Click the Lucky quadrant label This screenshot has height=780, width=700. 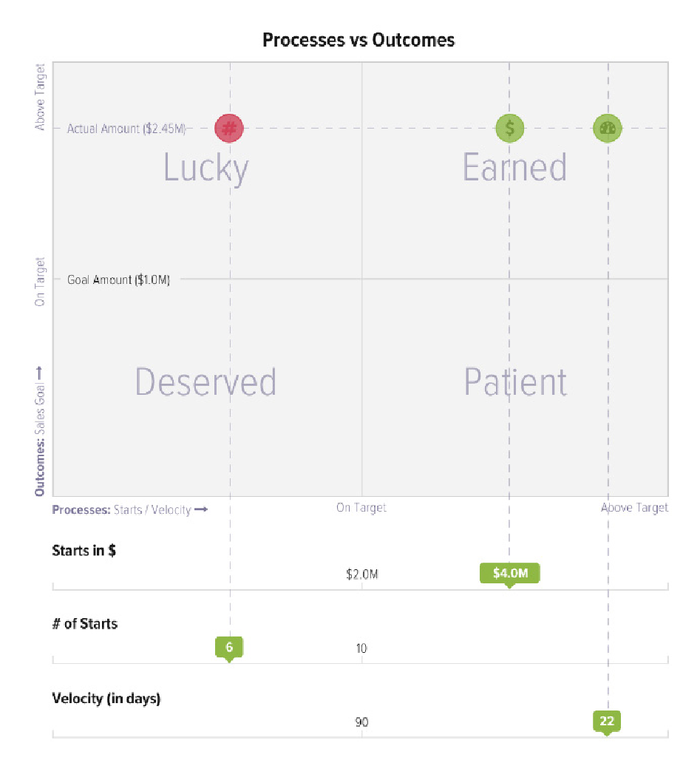point(205,168)
